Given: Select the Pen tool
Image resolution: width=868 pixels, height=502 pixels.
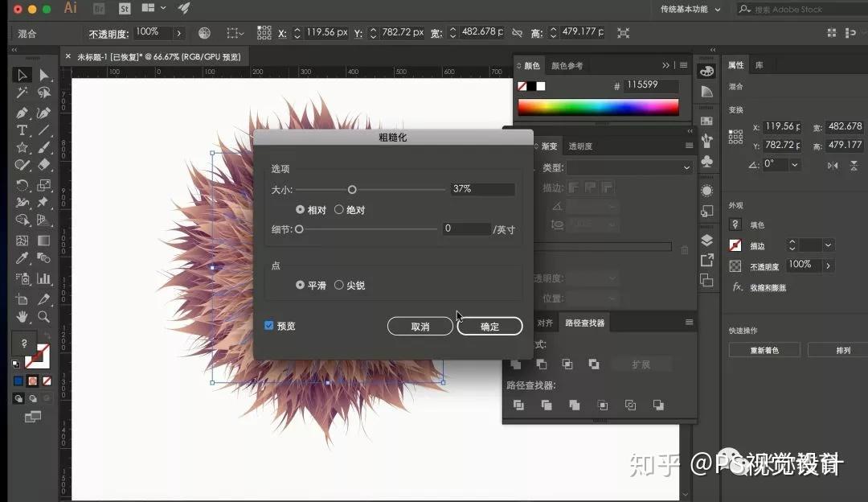Looking at the screenshot, I should (22, 113).
